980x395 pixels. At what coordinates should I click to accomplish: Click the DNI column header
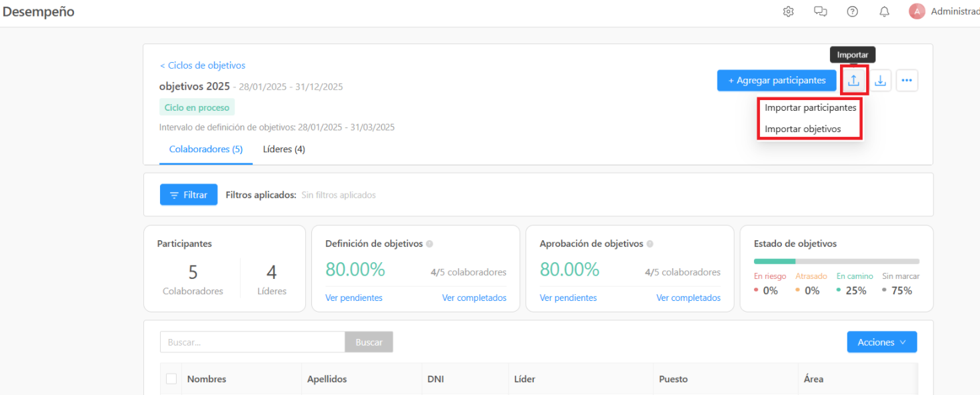(x=435, y=379)
